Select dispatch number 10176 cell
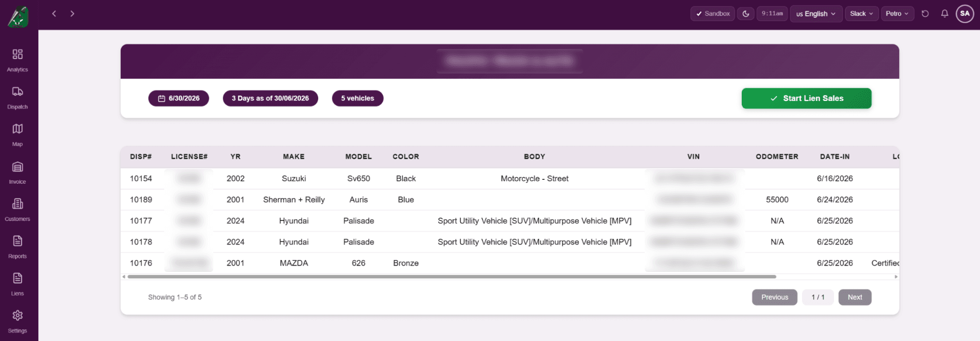 click(x=141, y=263)
